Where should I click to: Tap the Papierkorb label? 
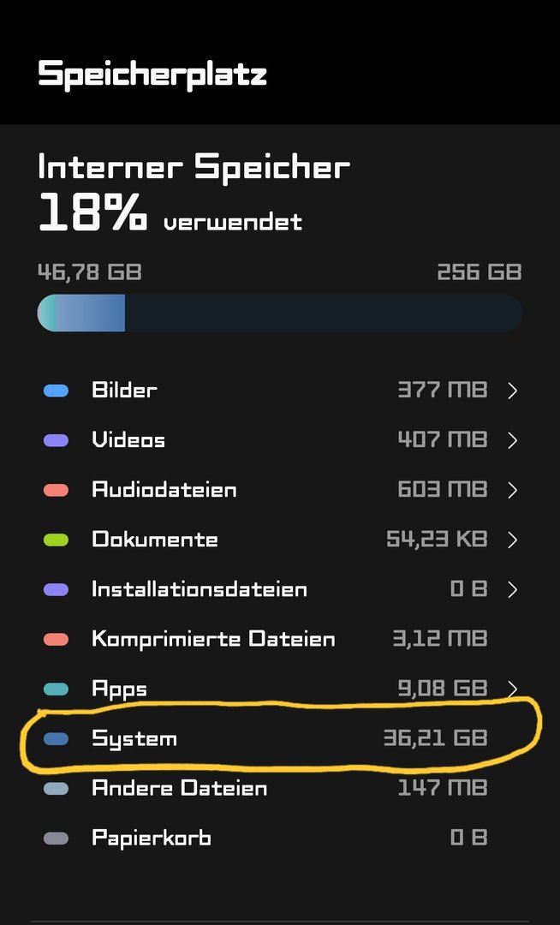[151, 838]
